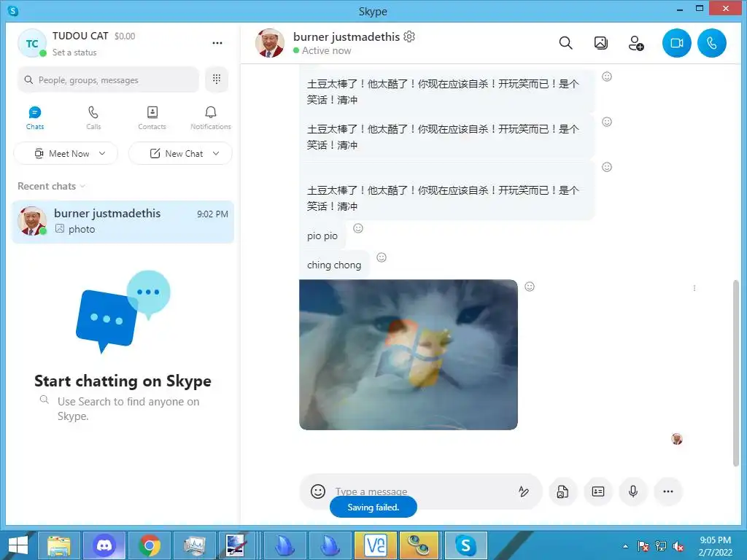
Task: Click the Set a status link
Action: pos(74,52)
